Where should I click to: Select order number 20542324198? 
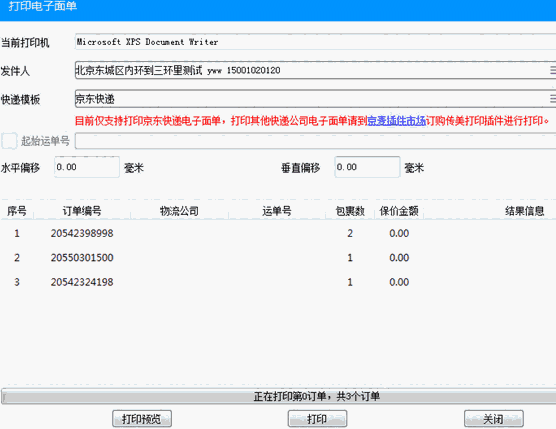click(82, 282)
